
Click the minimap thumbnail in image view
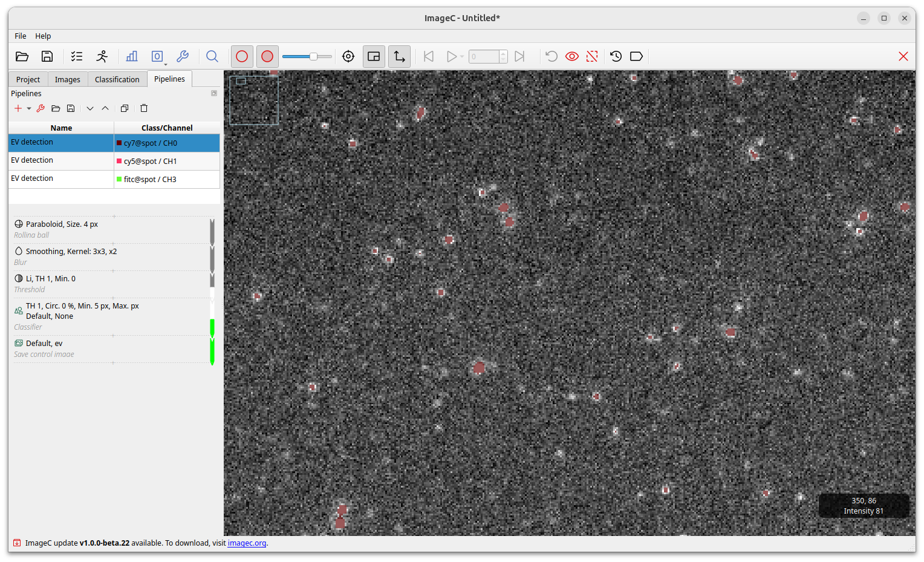[x=254, y=100]
